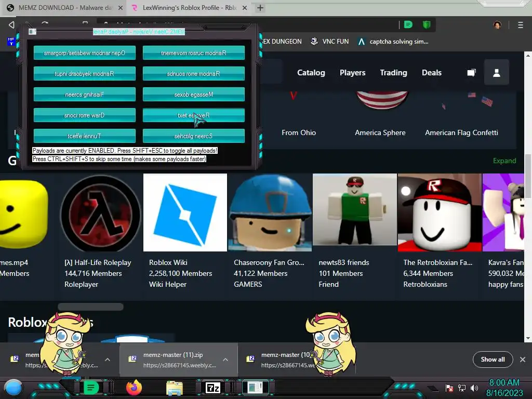Click the volume speaker tray icon
This screenshot has height=399, width=532.
pyautogui.click(x=474, y=388)
